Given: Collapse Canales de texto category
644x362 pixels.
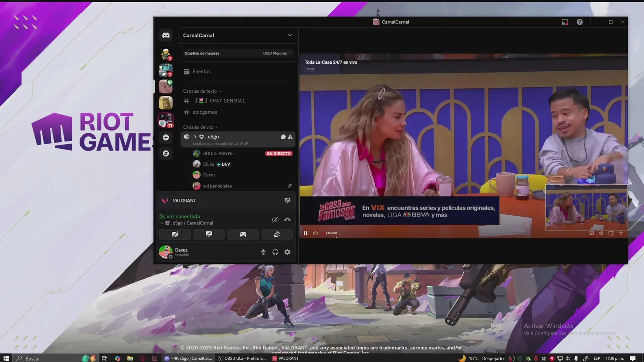Looking at the screenshot, I should (202, 91).
